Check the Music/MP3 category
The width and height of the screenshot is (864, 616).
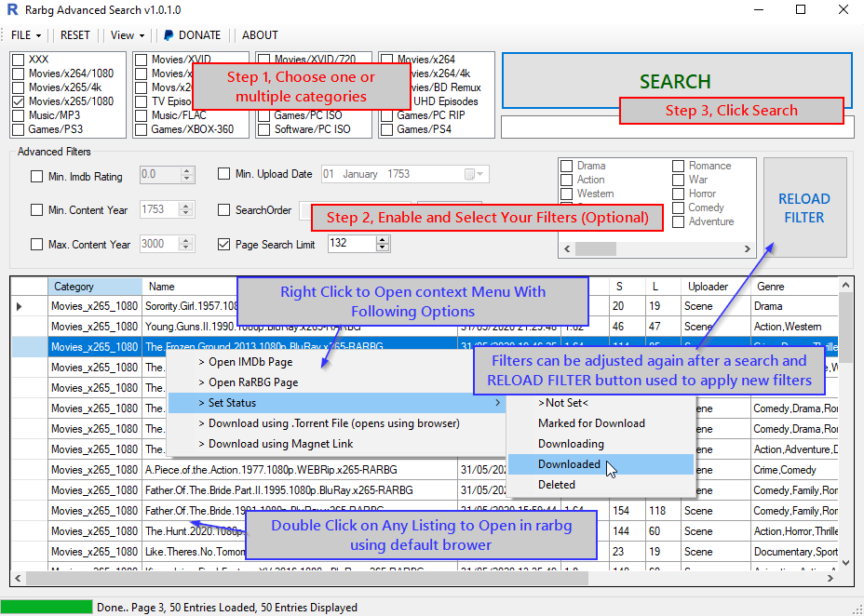point(19,115)
